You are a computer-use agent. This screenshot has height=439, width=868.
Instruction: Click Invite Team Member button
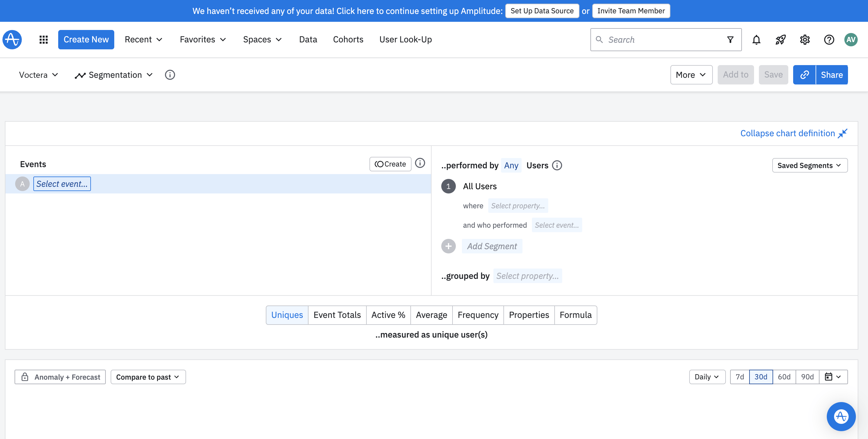click(631, 11)
